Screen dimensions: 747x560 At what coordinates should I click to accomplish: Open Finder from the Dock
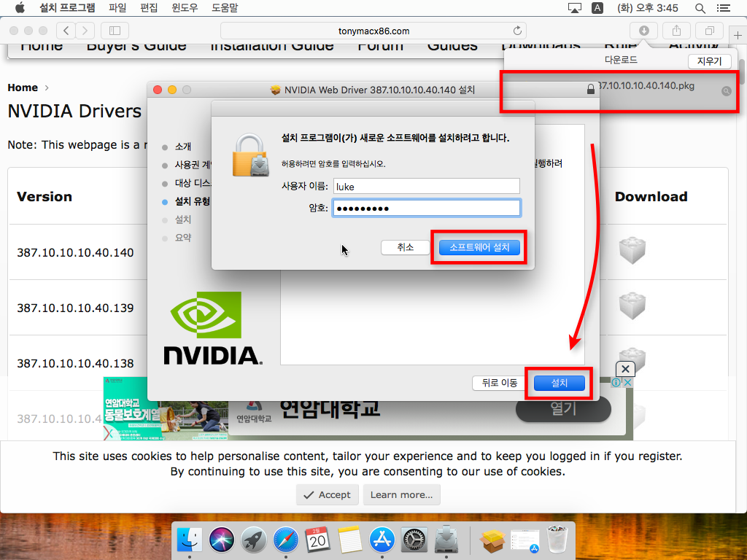tap(190, 540)
